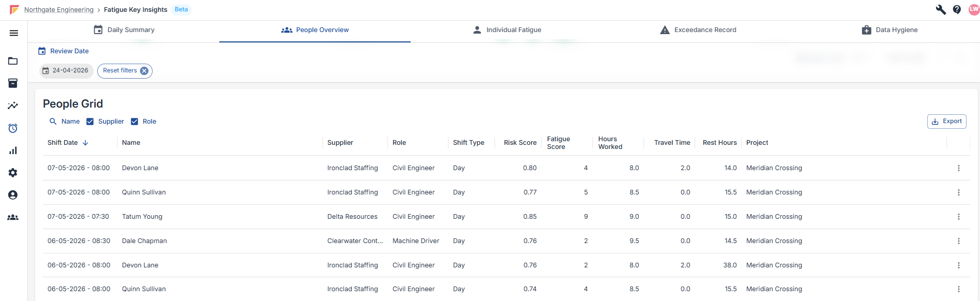Click the Review Date calendar icon
980x301 pixels.
coord(42,51)
